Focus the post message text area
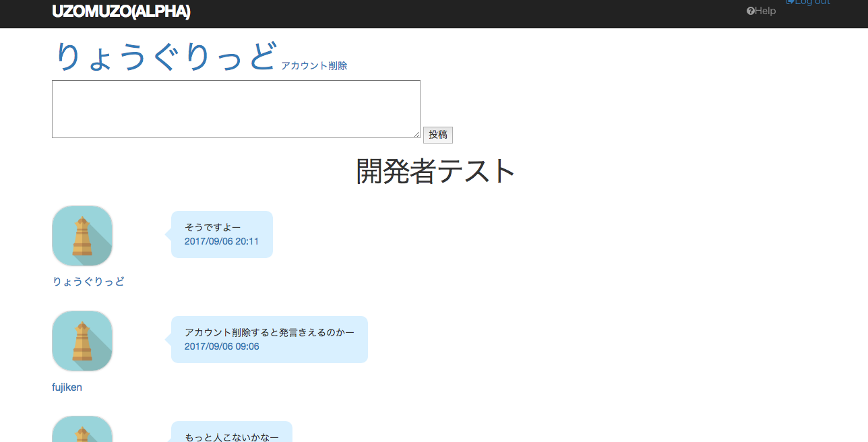This screenshot has height=442, width=868. tap(236, 109)
